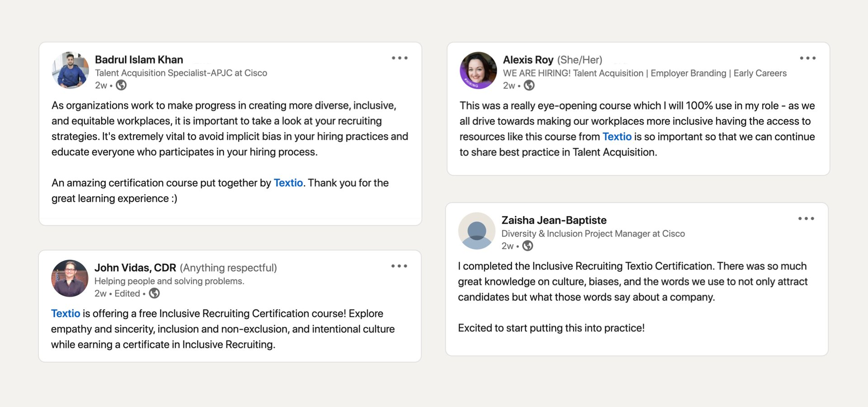Select Badrul Islam Khan's name
Screen dimensions: 868x407
[x=139, y=59]
